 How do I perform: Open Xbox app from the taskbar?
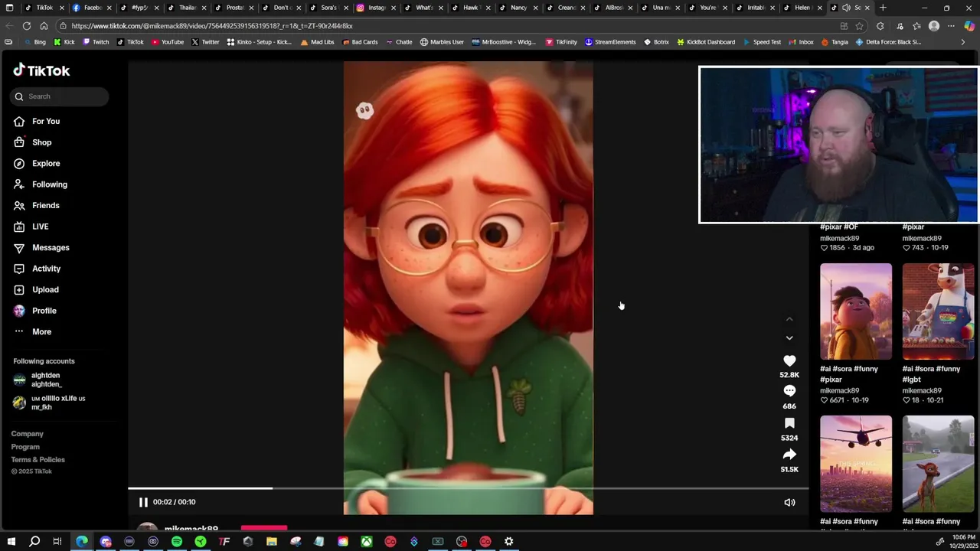tap(367, 542)
